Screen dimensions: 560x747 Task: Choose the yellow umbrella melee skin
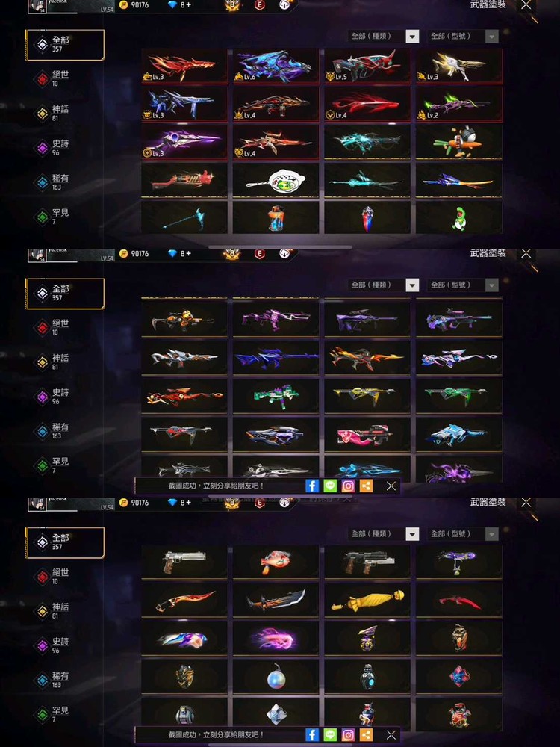[367, 601]
